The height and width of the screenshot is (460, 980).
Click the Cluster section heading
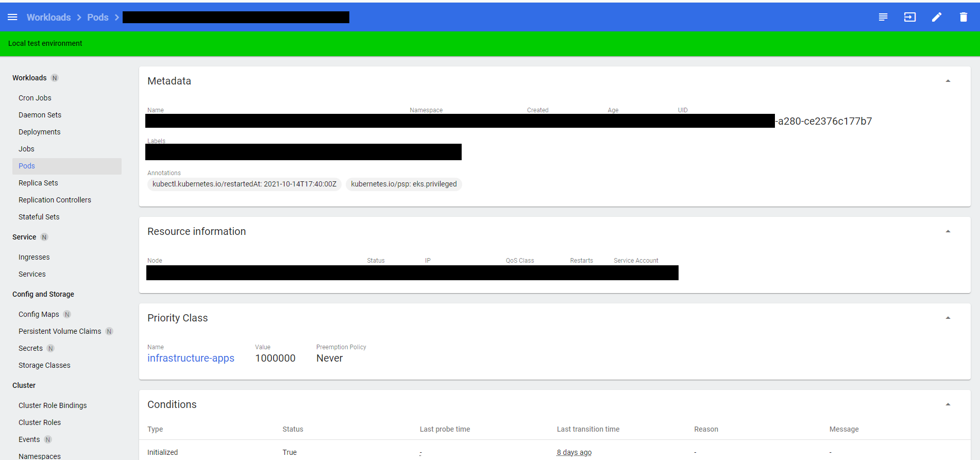tap(24, 385)
